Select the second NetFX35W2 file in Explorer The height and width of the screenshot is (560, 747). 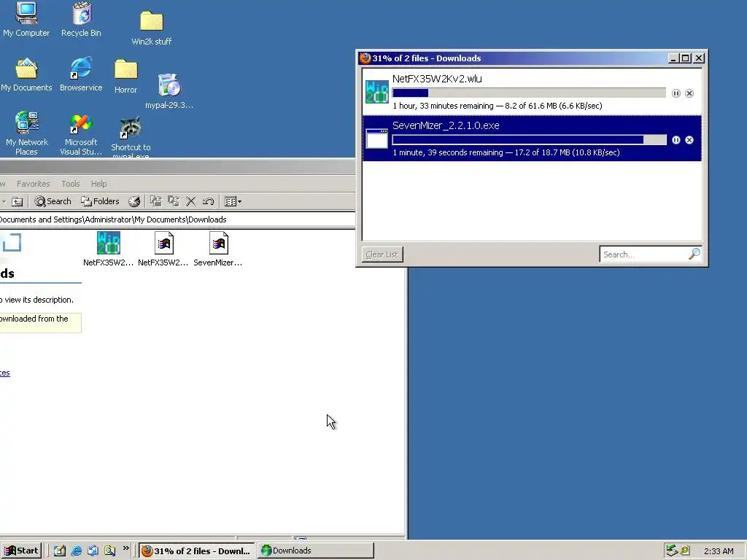click(x=163, y=249)
